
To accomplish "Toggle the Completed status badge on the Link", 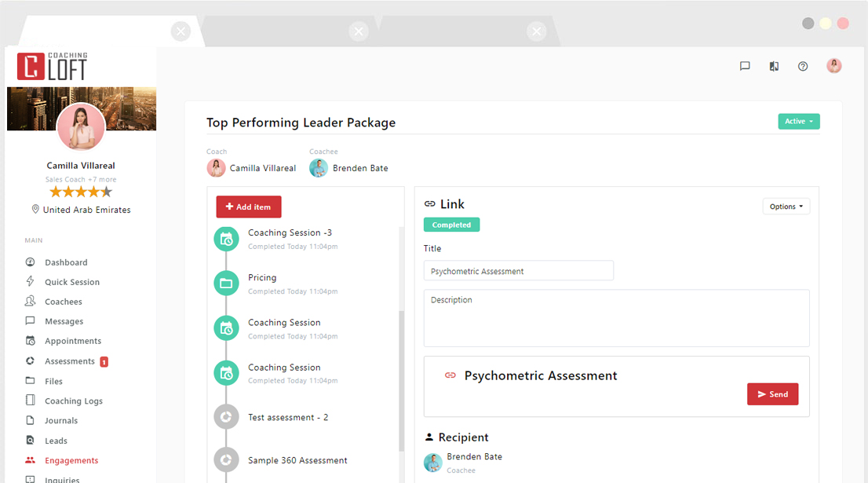I will click(x=451, y=224).
